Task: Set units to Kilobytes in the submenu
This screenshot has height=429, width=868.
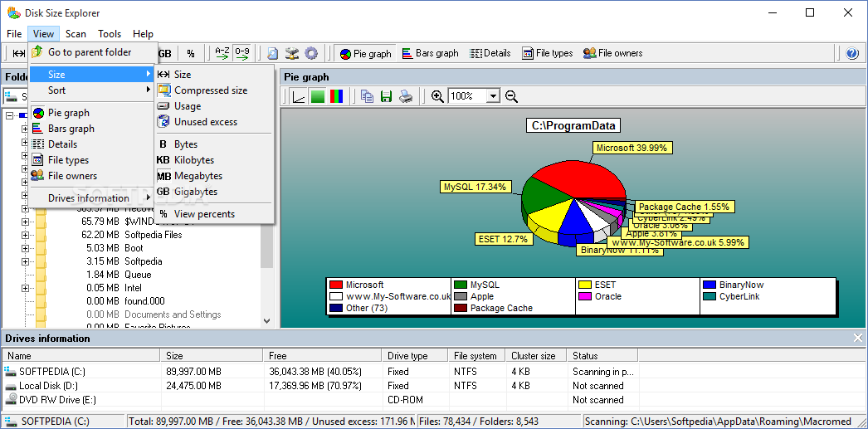Action: point(213,160)
